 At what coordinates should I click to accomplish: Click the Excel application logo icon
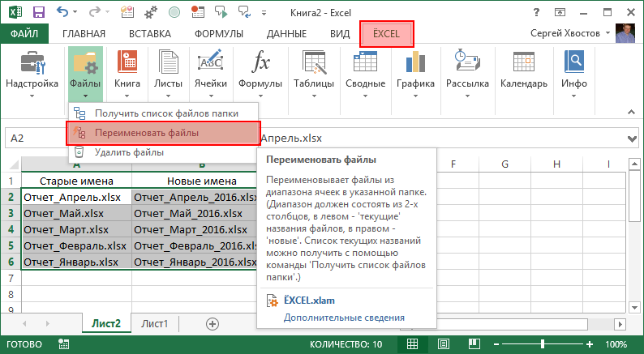[x=15, y=12]
